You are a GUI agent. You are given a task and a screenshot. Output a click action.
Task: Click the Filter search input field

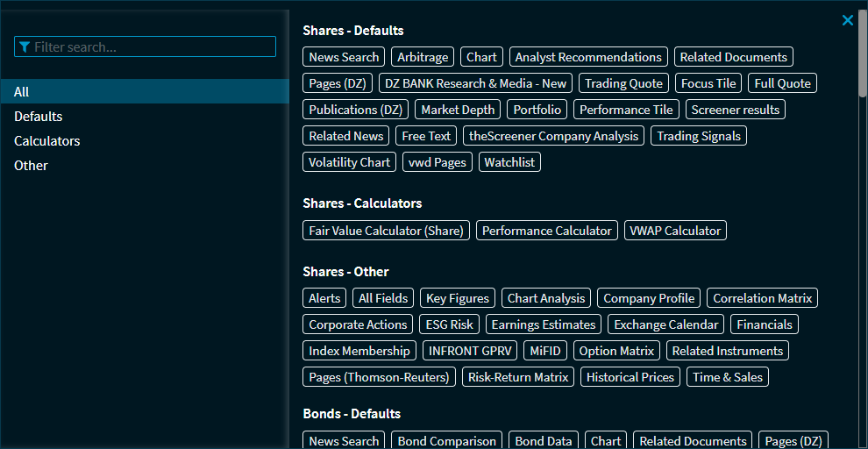point(146,47)
